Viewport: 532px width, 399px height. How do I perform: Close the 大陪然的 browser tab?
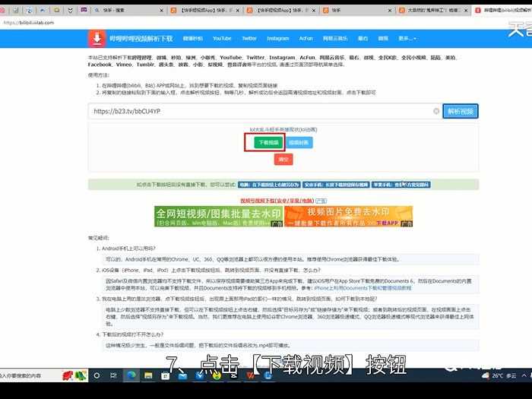pos(466,11)
